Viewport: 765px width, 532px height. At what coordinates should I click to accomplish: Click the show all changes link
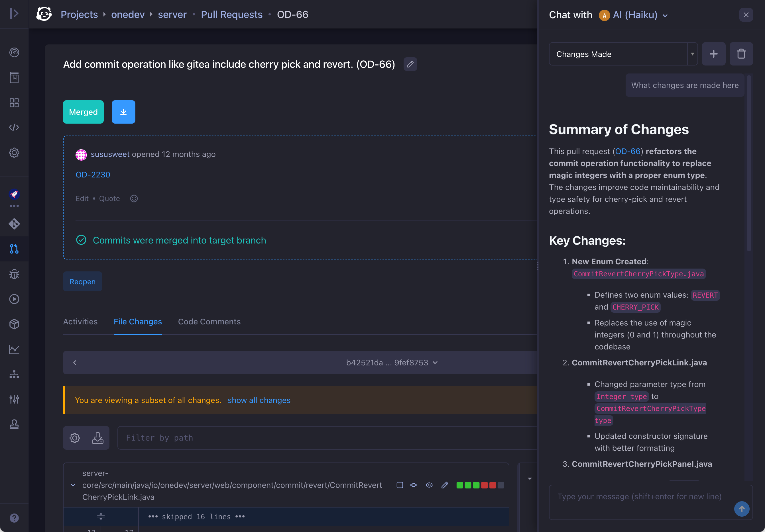259,400
